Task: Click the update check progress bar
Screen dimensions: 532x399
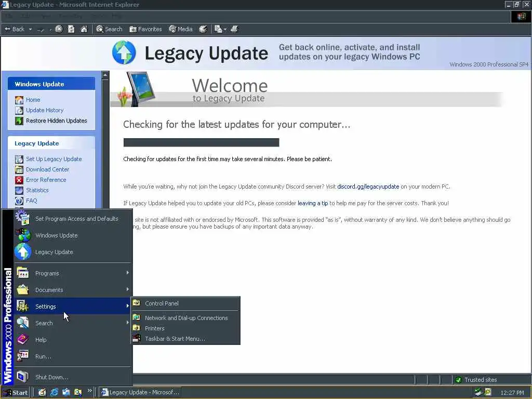Action: tap(201, 142)
